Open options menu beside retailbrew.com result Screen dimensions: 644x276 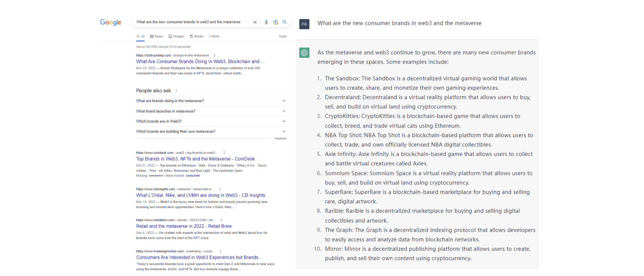pos(221,220)
